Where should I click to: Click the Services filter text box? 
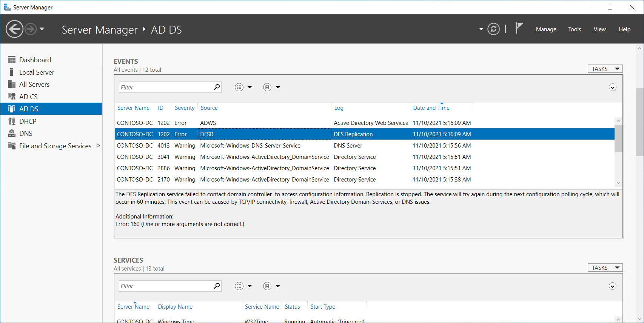166,286
